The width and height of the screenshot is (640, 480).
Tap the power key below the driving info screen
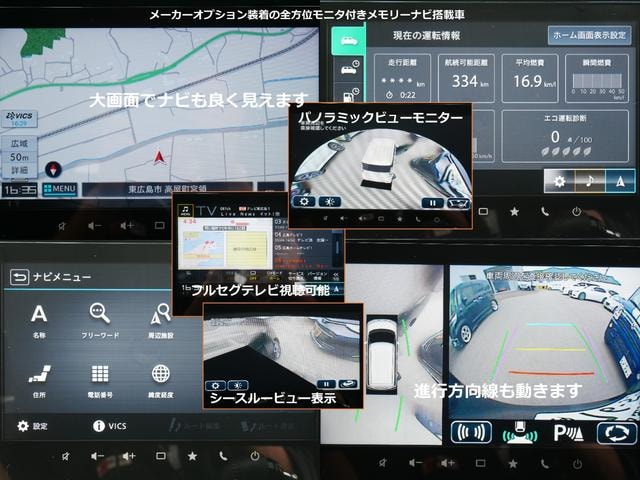(576, 211)
